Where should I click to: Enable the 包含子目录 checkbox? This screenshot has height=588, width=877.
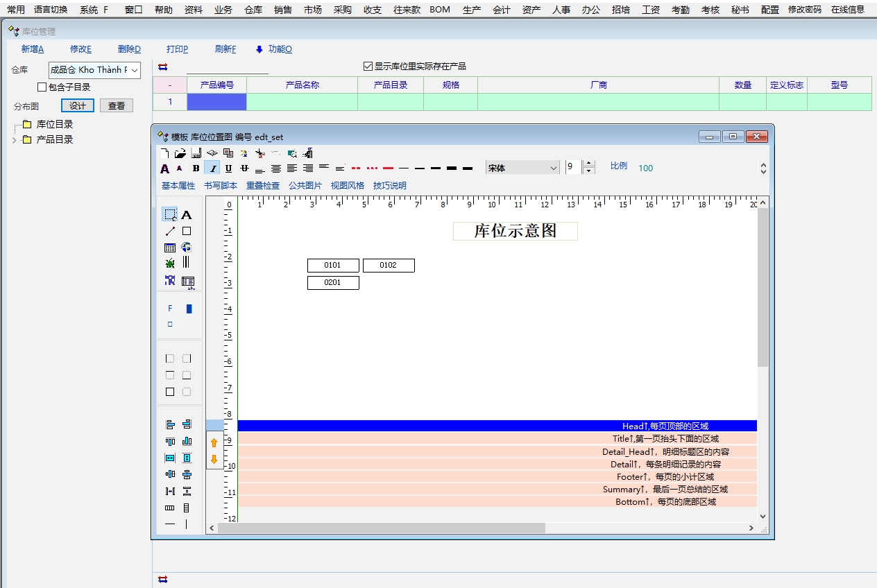[42, 87]
